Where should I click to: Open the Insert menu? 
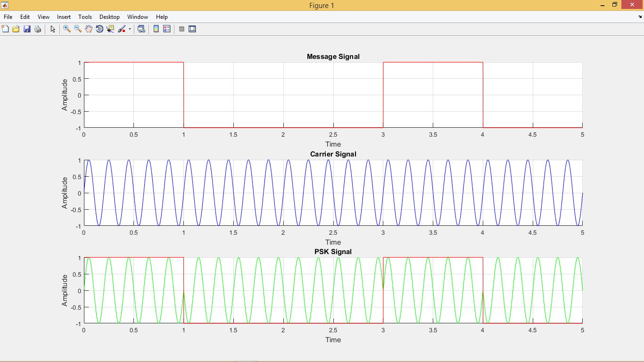click(x=64, y=17)
